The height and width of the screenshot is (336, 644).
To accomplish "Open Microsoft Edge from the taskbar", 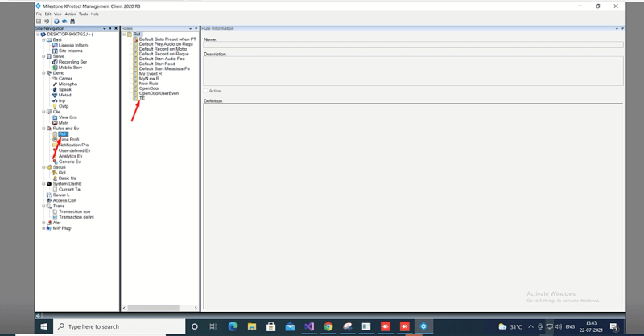I will tap(233, 326).
